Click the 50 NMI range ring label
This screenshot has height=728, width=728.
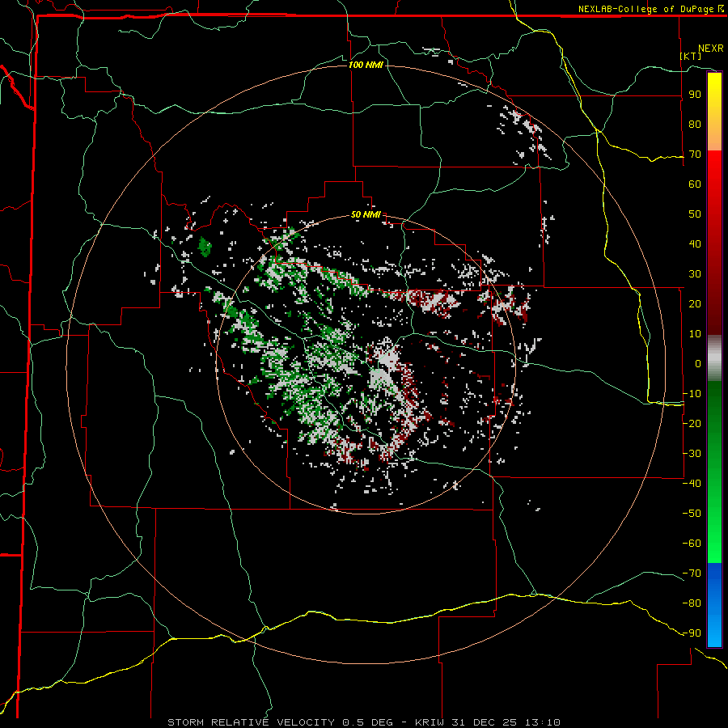(366, 214)
